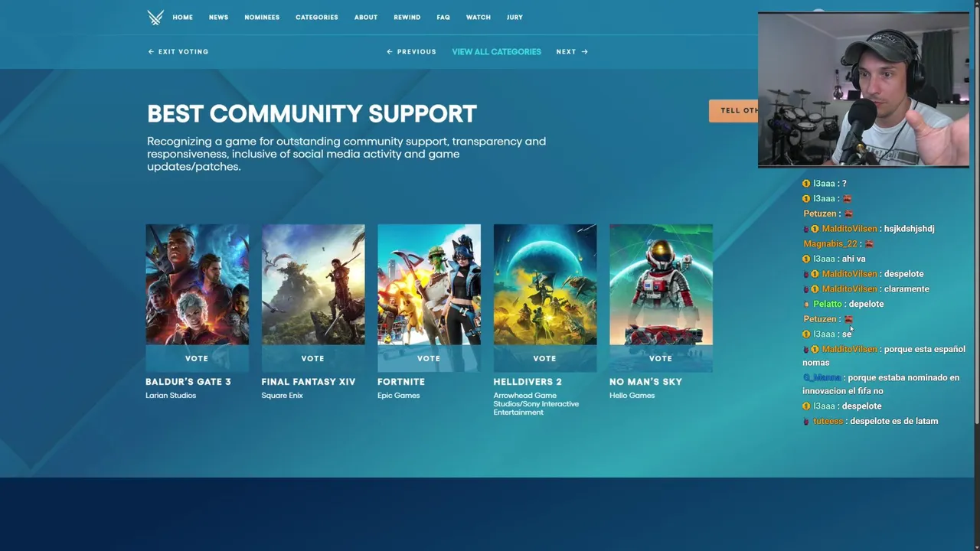
Task: Select the Fortnite cover art
Action: pyautogui.click(x=429, y=284)
